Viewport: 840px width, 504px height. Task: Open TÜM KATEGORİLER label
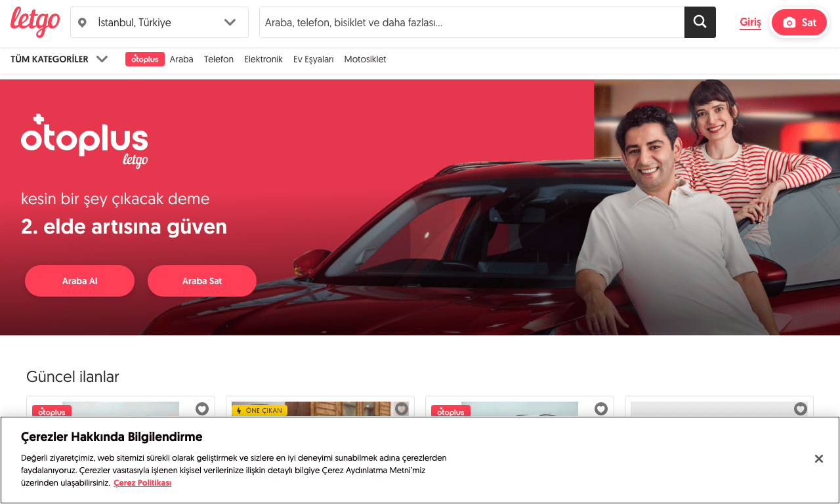(49, 59)
